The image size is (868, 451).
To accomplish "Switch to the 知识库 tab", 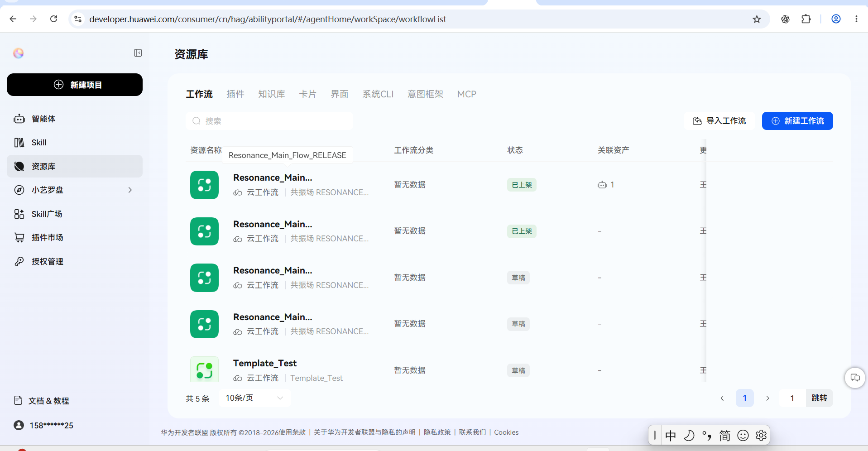I will tap(272, 94).
